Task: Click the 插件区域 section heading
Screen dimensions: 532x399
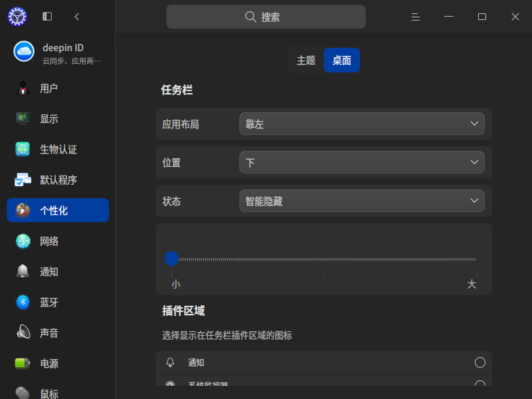Action: (x=184, y=311)
